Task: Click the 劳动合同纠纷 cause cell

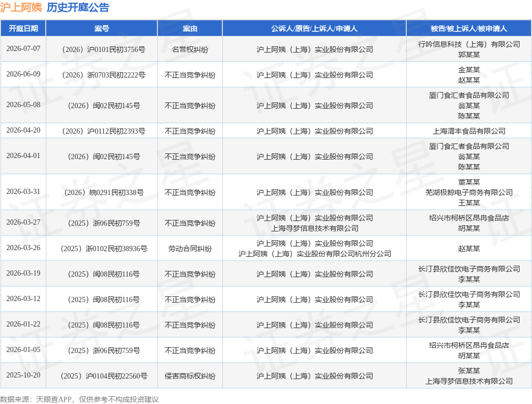Action: coord(190,249)
